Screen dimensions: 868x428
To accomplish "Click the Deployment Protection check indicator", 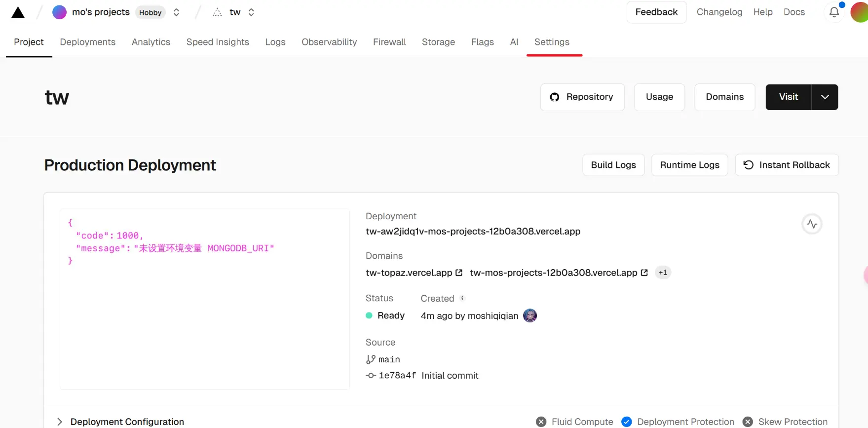I will [x=627, y=422].
